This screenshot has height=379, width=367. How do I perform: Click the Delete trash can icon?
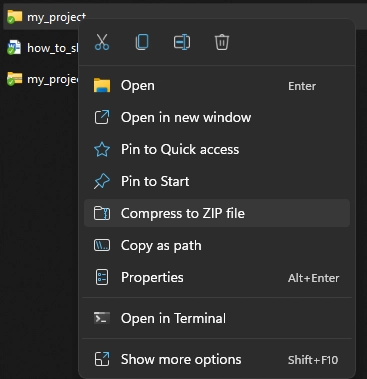(222, 42)
